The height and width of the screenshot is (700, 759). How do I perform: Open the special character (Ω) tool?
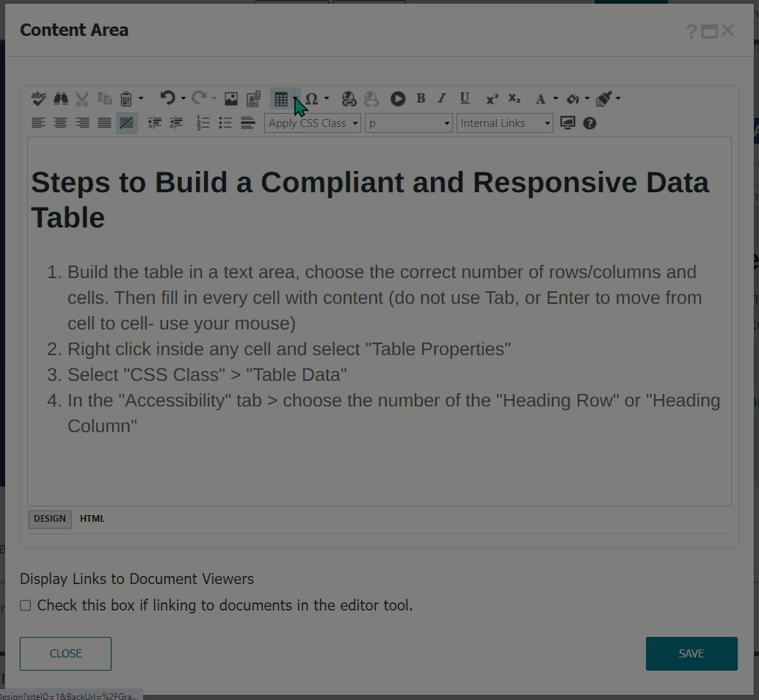pyautogui.click(x=310, y=98)
